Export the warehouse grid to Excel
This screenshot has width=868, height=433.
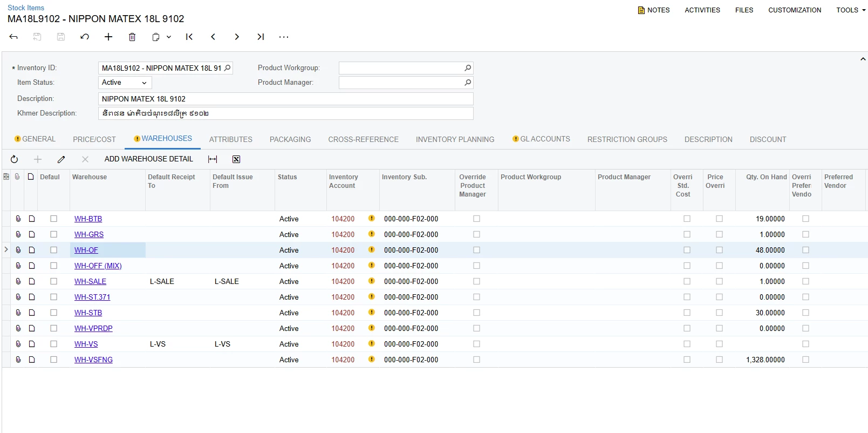pos(236,159)
